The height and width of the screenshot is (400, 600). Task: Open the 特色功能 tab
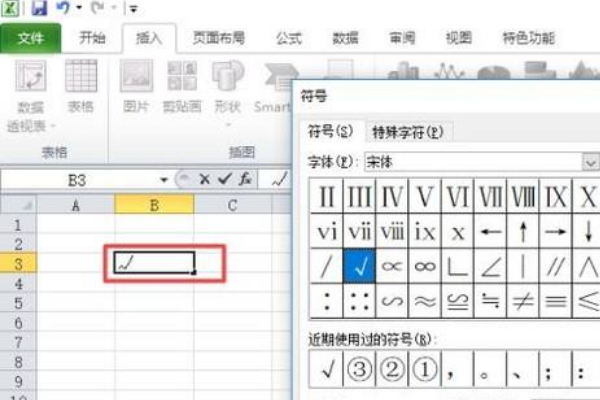(x=528, y=38)
